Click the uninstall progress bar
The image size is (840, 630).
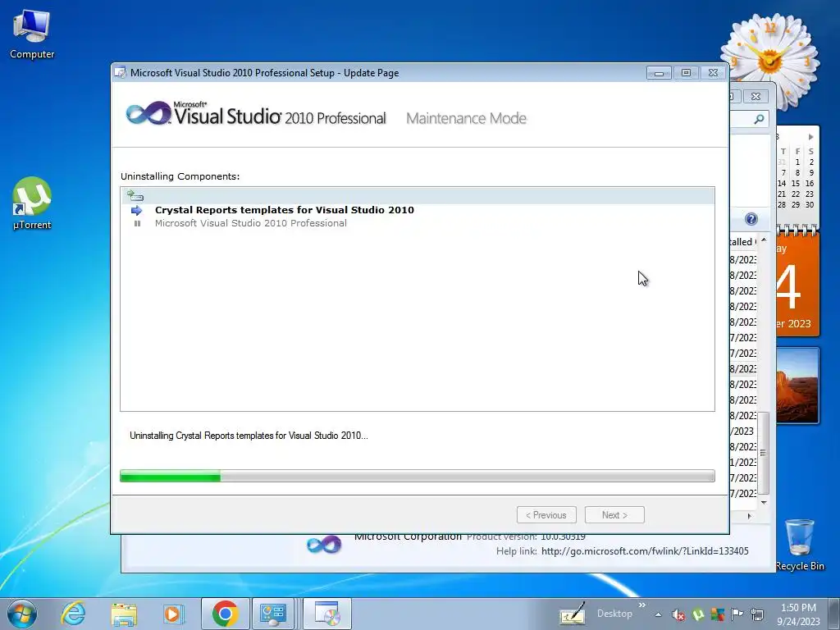coord(418,476)
